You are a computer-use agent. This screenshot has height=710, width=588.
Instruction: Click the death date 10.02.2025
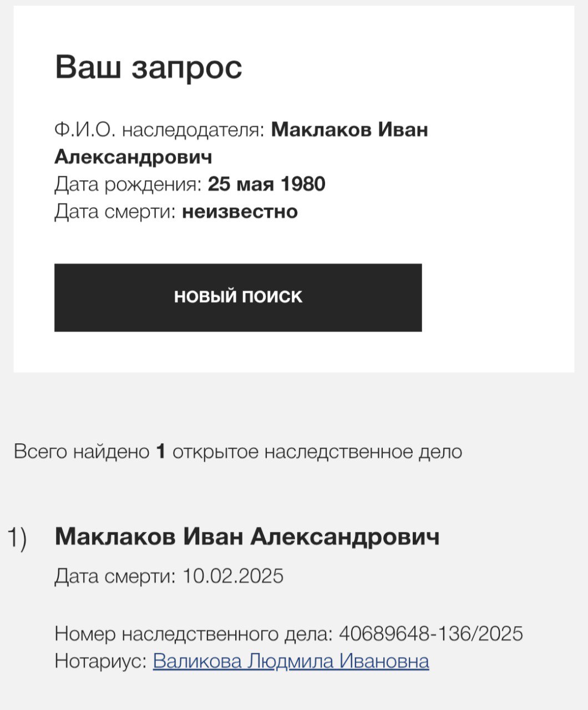233,576
